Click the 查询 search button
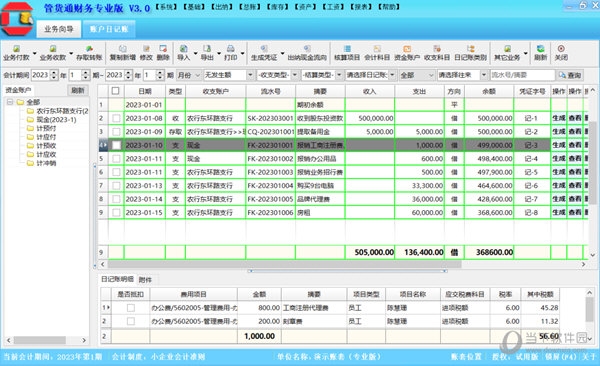The image size is (600, 366). (x=570, y=75)
